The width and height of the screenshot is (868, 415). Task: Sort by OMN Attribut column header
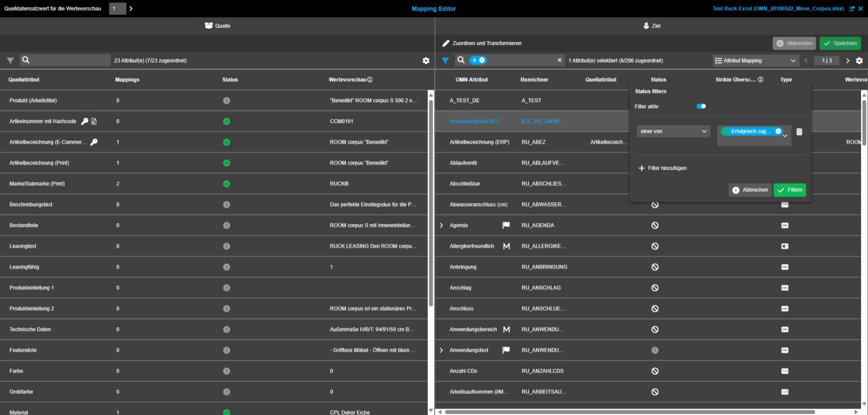click(471, 80)
